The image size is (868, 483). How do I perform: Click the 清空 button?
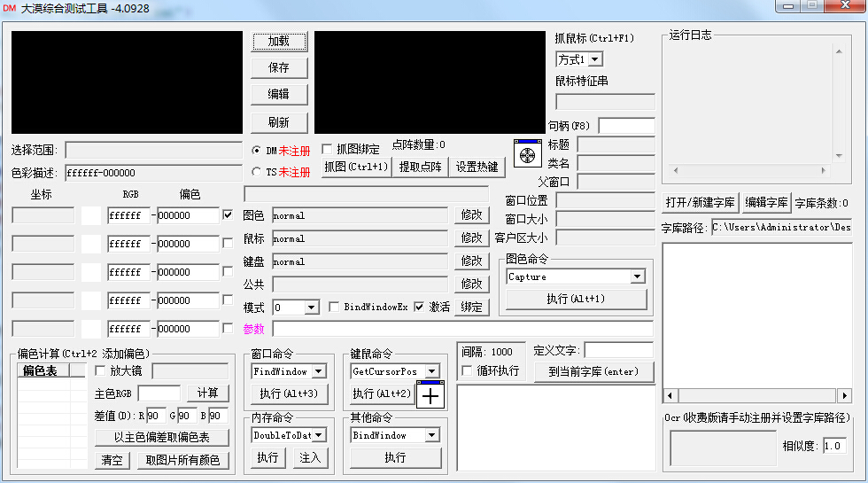tap(112, 460)
